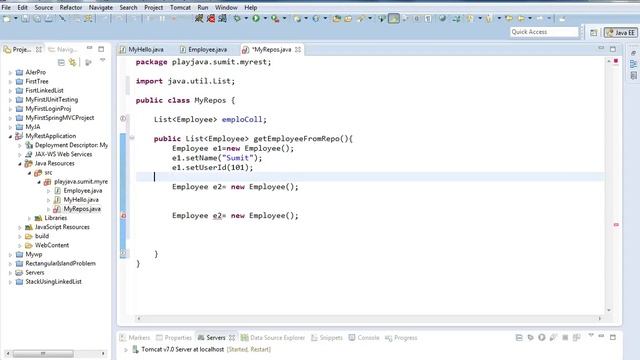Open the Project Explorer View Menu triangle
640x360 pixels.
click(x=102, y=60)
